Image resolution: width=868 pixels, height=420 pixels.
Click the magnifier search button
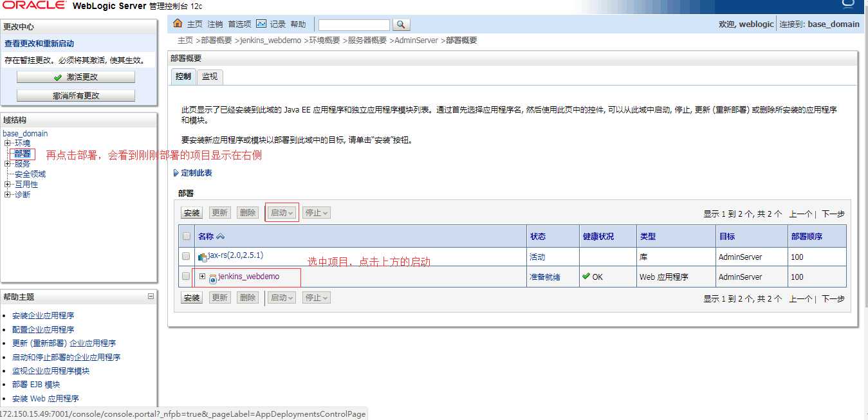pos(401,24)
